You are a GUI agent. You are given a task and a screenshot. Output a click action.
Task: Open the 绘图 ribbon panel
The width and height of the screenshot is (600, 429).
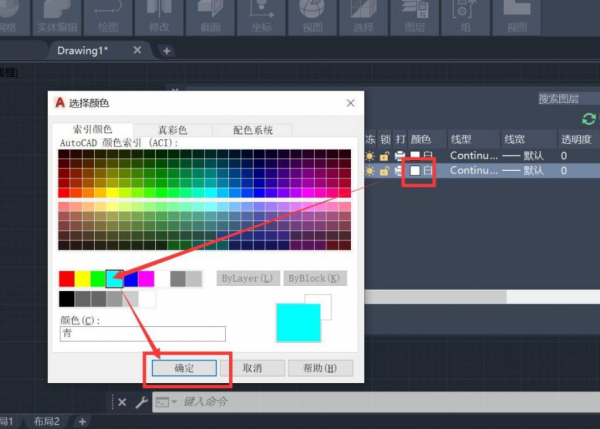[108, 17]
